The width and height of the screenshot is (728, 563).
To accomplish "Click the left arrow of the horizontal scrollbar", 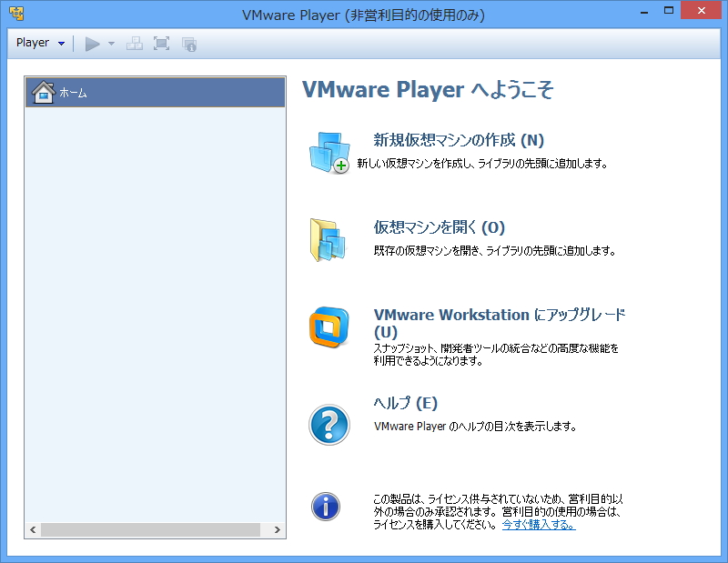I will pyautogui.click(x=33, y=529).
